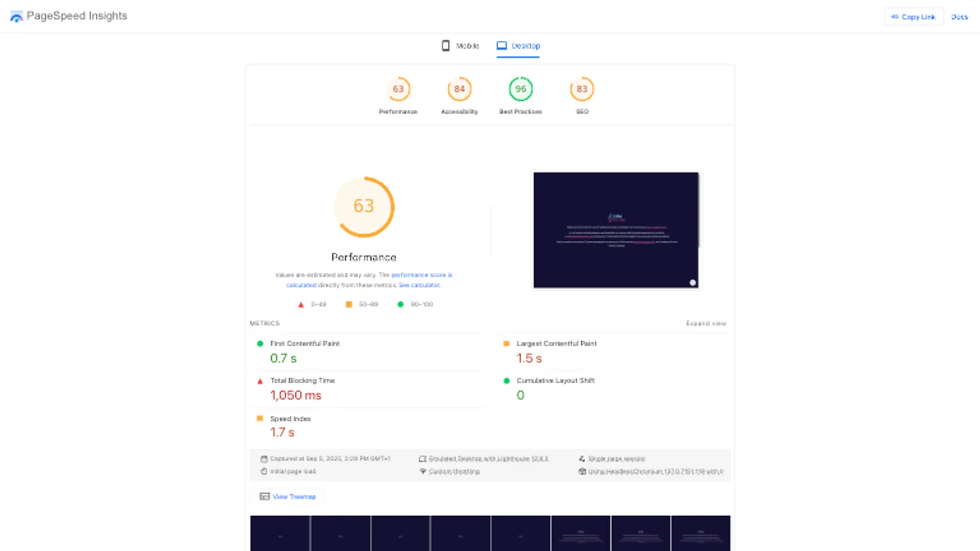Click the first filmstrip frame thumbnail

(x=279, y=533)
